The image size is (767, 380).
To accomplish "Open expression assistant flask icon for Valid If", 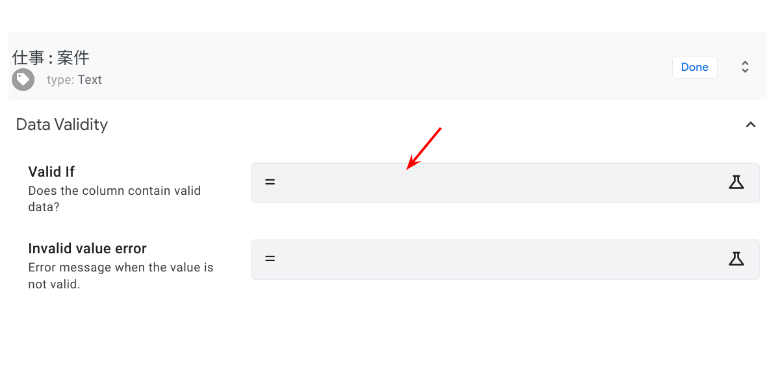I will tap(736, 182).
